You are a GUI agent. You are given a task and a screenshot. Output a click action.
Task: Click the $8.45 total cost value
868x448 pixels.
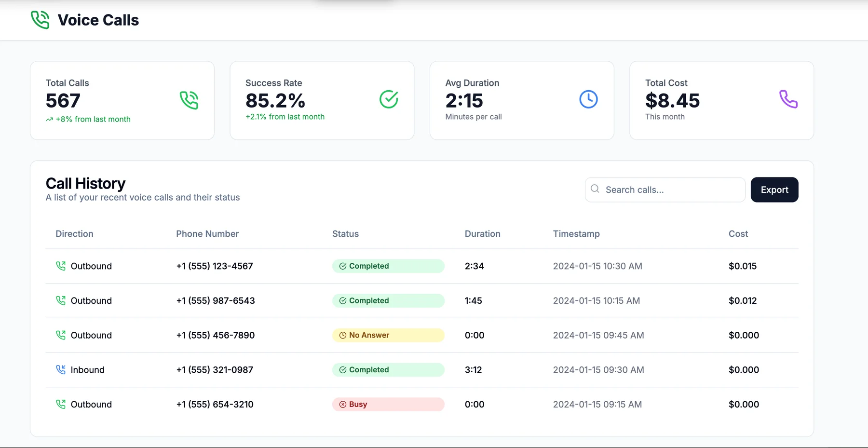click(672, 101)
